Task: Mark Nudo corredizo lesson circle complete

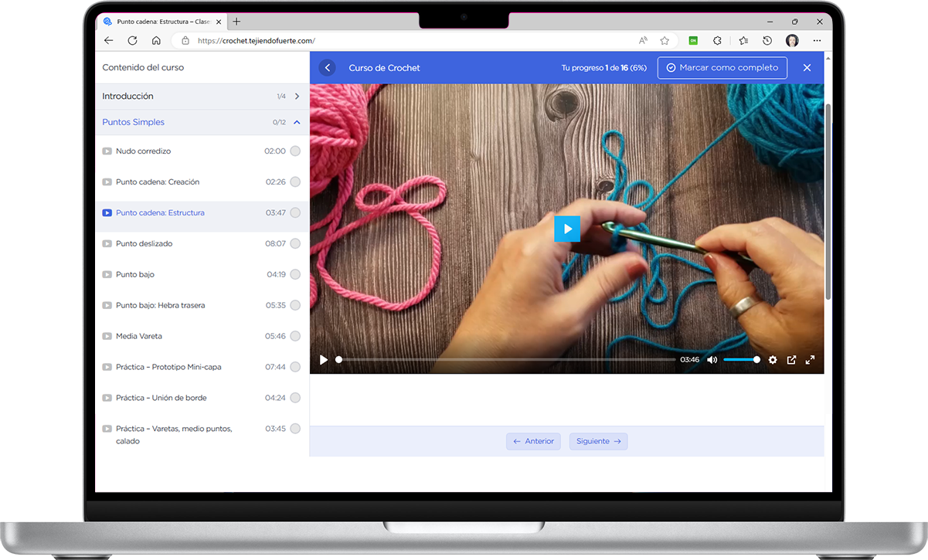Action: [x=295, y=151]
